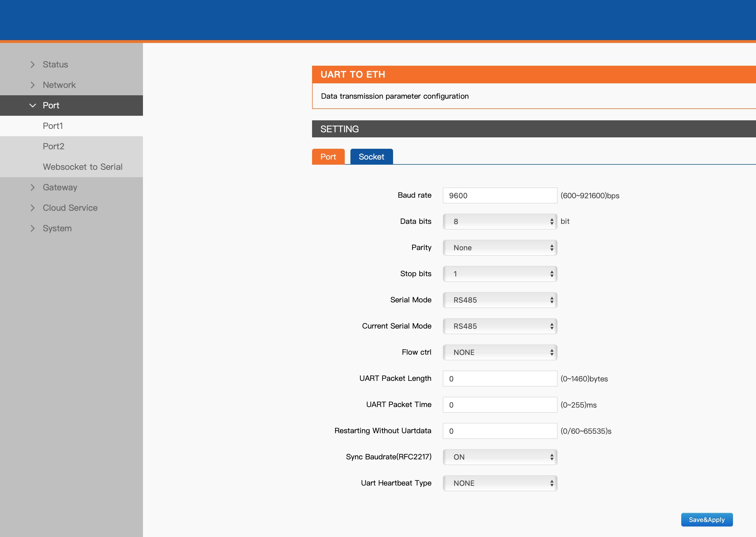756x537 pixels.
Task: Switch to the Socket tab
Action: pyautogui.click(x=371, y=157)
